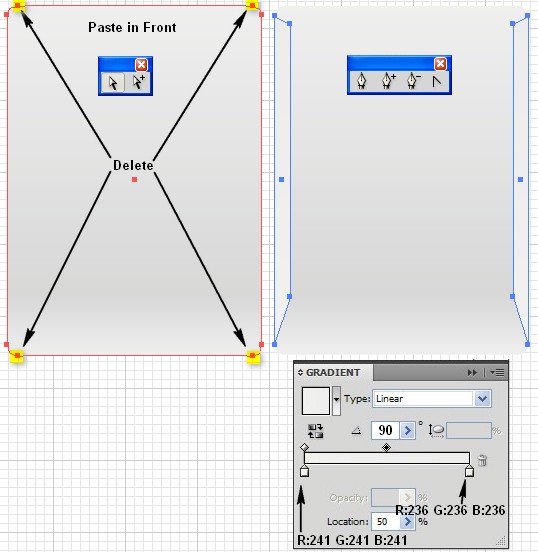Viewport: 538px width, 552px height.
Task: Click the angle field showing 90
Action: [x=385, y=430]
